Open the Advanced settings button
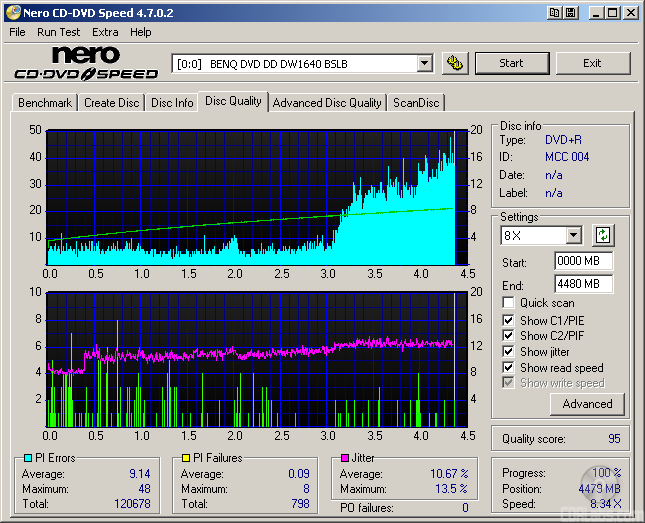This screenshot has height=523, width=645. point(587,404)
